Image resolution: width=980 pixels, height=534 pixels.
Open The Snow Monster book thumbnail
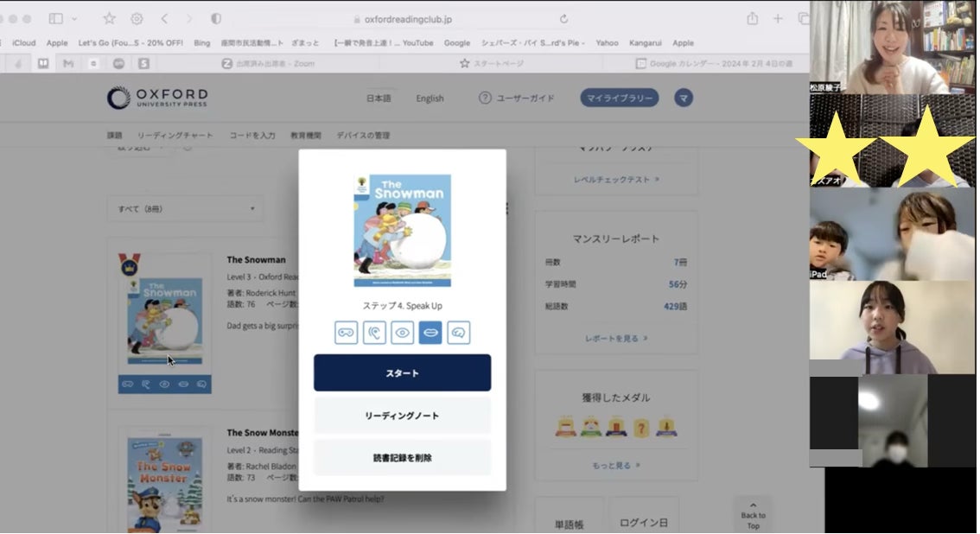pos(165,485)
